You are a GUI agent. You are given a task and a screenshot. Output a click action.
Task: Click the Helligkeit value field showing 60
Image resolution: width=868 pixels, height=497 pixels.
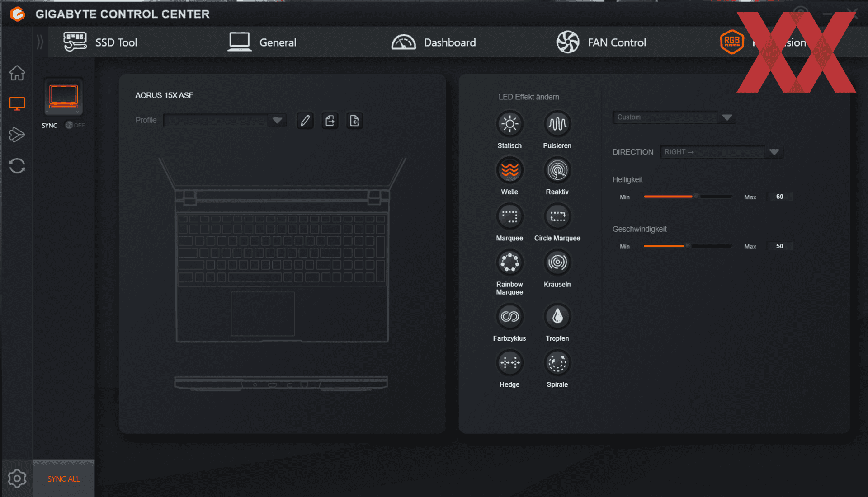tap(780, 197)
